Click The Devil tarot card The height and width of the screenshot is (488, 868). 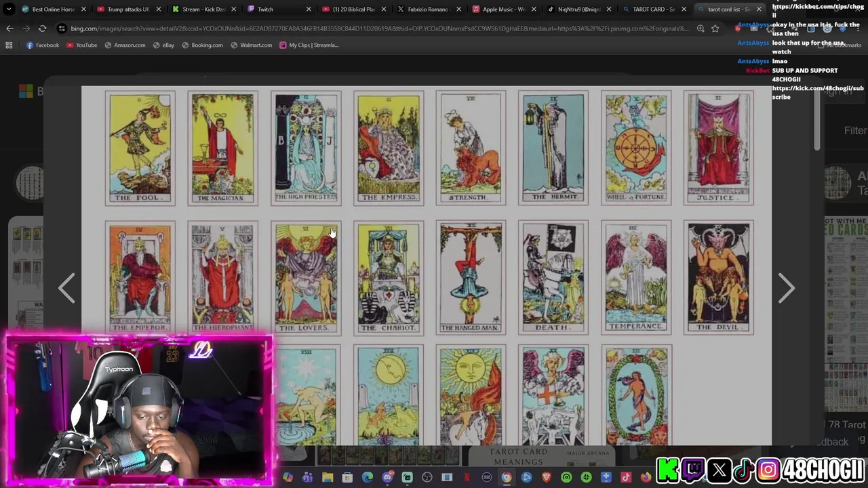coord(718,278)
